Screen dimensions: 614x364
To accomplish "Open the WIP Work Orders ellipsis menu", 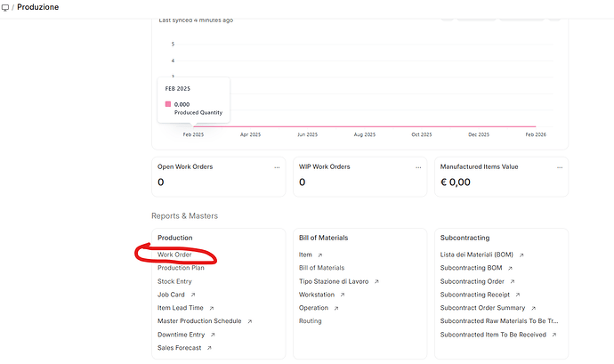I will coord(418,167).
